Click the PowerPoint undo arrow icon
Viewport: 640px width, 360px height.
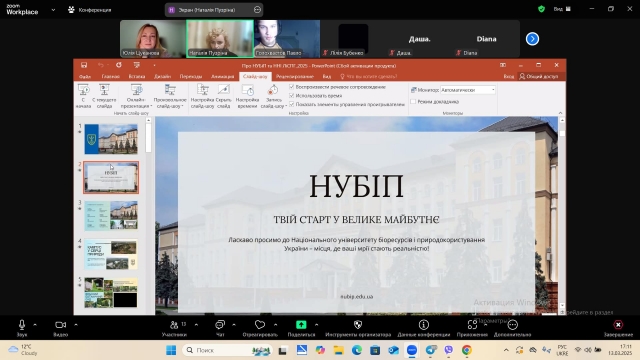click(100, 65)
